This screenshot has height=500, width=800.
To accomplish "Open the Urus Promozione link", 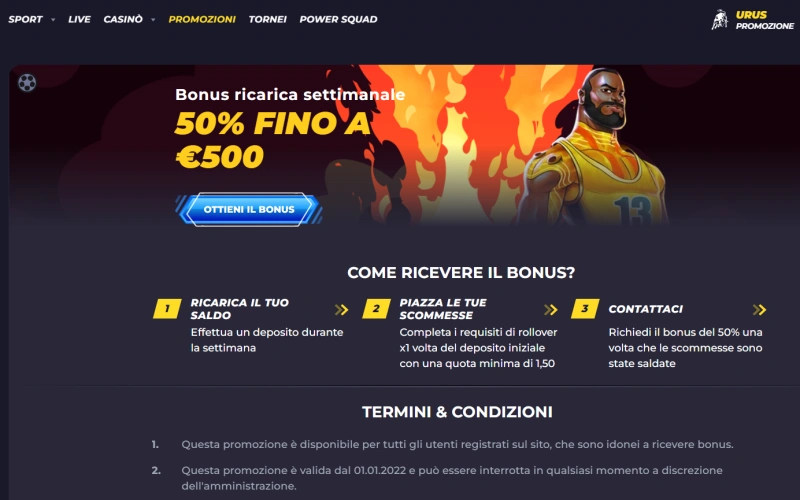I will (764, 20).
